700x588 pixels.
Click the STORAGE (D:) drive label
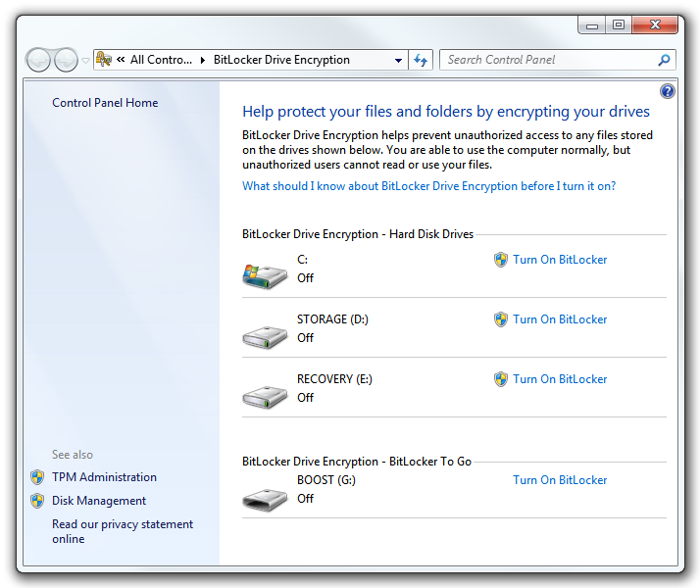coord(332,319)
